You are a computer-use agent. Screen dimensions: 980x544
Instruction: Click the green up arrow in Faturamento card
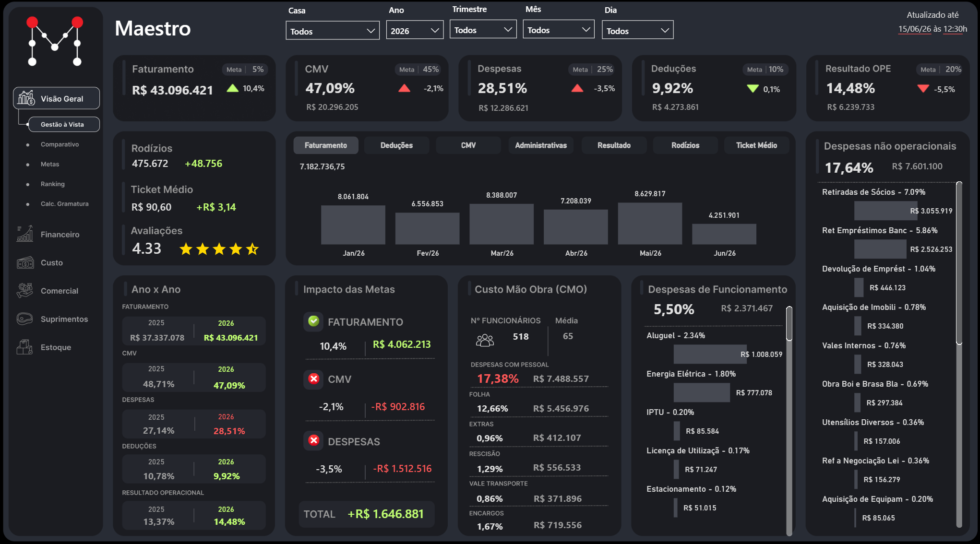(232, 88)
